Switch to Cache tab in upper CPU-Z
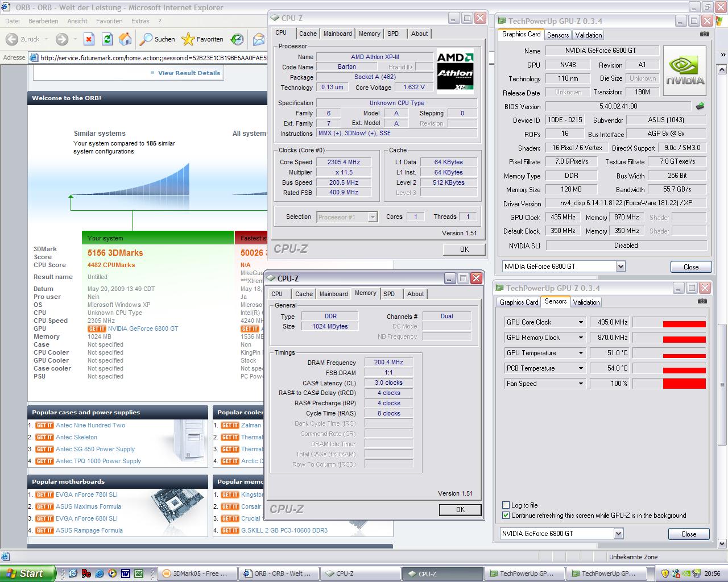Image resolution: width=728 pixels, height=582 pixels. pyautogui.click(x=308, y=34)
